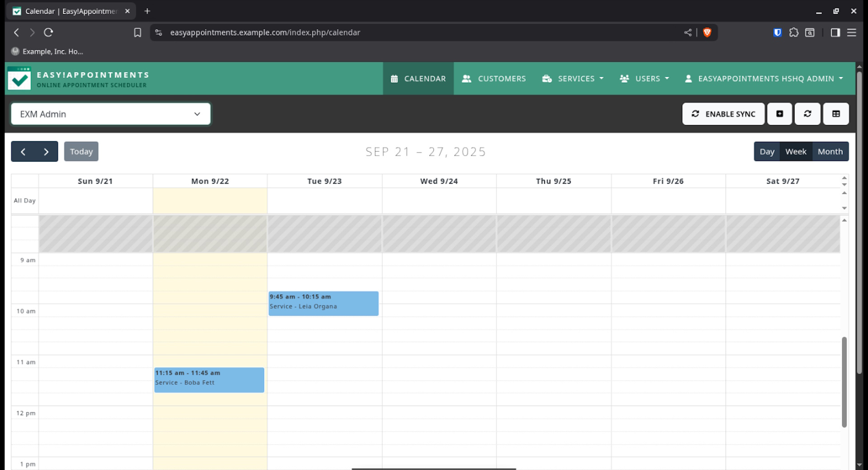Click the Brave Shields icon in toolbar
This screenshot has width=868, height=470.
(x=707, y=33)
